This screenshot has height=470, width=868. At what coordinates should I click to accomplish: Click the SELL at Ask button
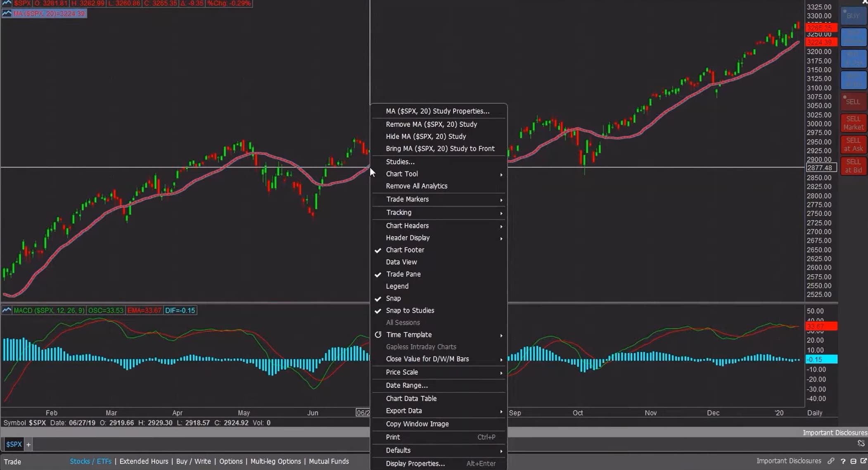pos(853,145)
